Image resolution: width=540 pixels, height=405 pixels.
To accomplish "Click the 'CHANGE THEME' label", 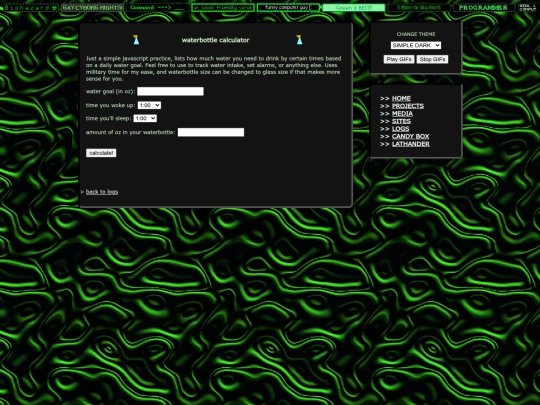I will (x=416, y=34).
